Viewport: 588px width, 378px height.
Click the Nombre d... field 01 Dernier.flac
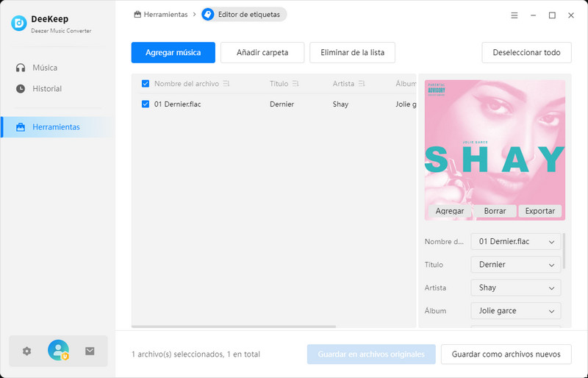coord(516,242)
